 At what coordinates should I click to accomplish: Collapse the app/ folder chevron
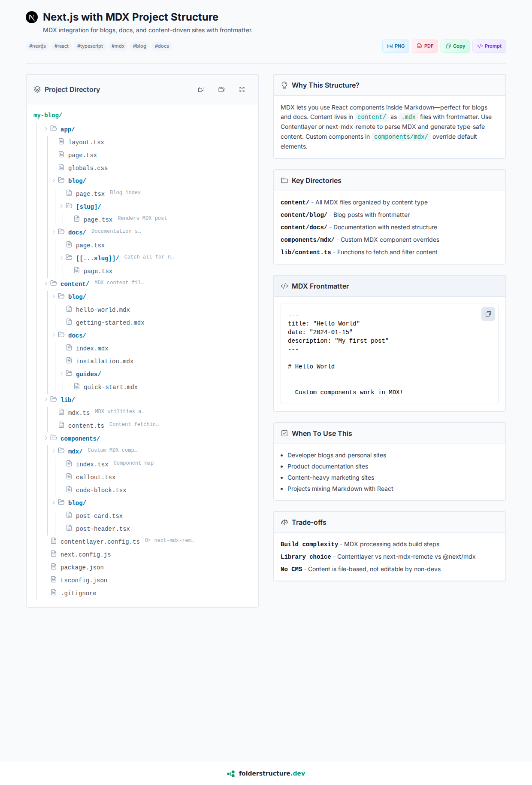(46, 129)
